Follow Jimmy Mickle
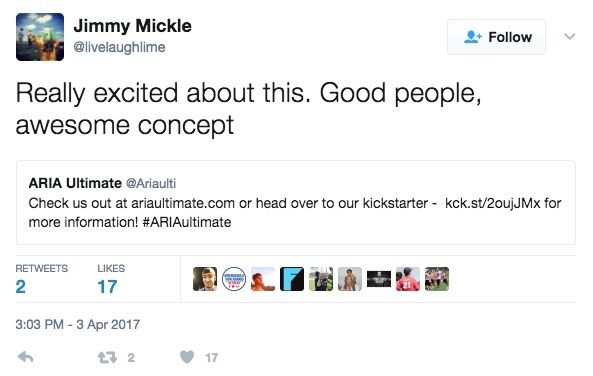 (x=496, y=37)
